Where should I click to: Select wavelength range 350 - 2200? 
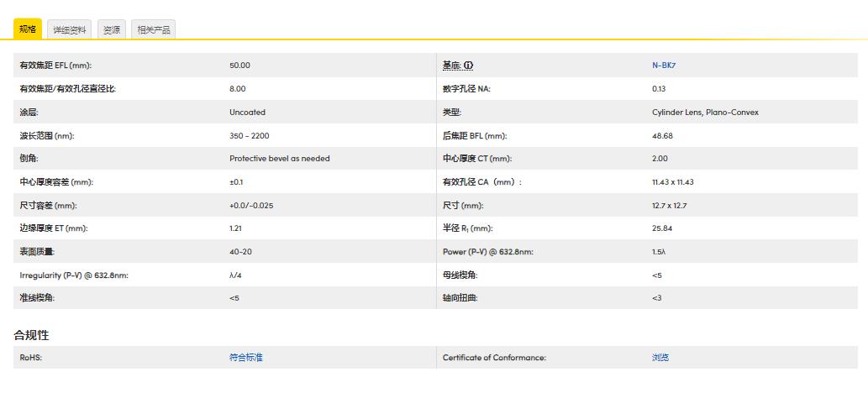click(x=249, y=135)
